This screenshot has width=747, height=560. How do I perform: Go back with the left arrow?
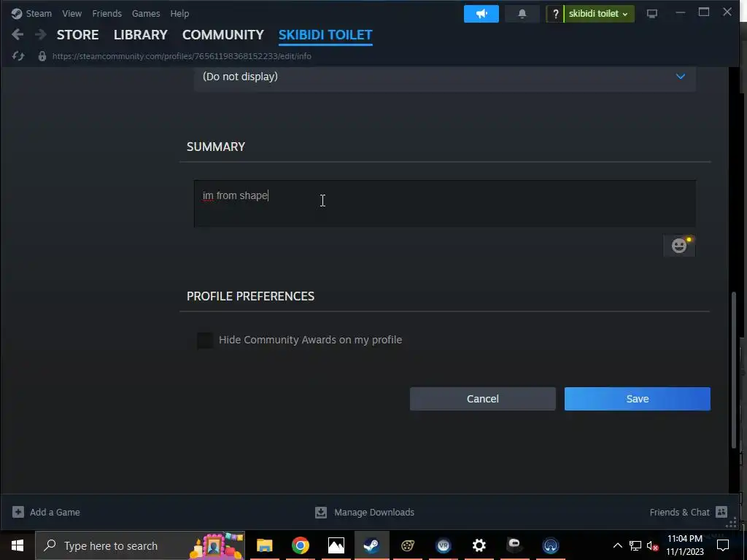pyautogui.click(x=18, y=34)
